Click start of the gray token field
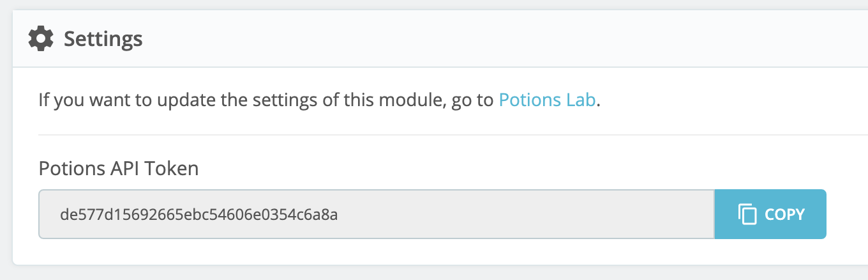Viewport: 868px width, 280px height. 49,214
